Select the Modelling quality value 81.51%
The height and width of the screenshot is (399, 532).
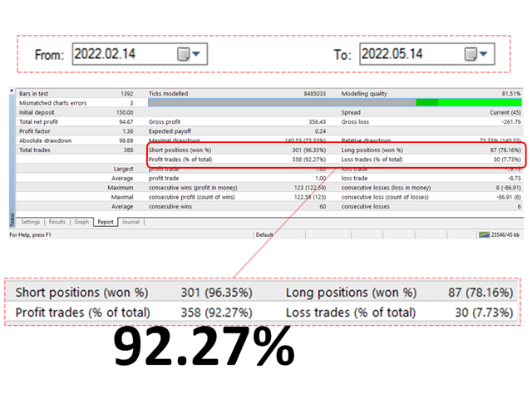tap(511, 94)
